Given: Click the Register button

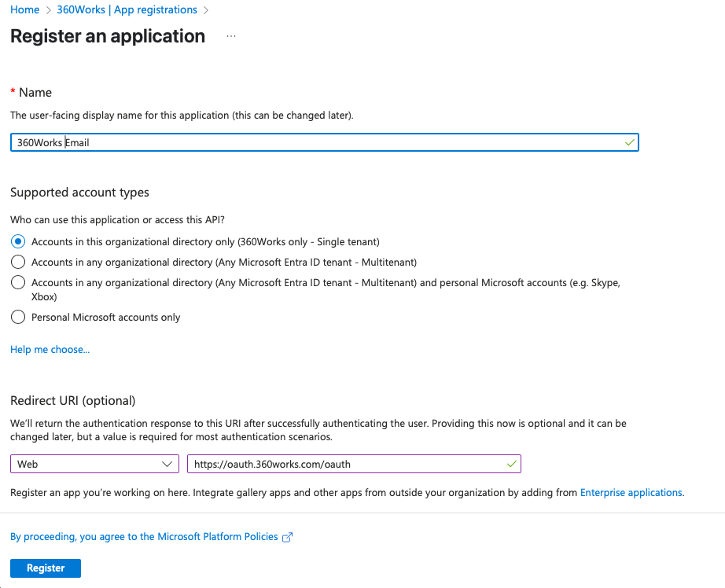Looking at the screenshot, I should 46,568.
